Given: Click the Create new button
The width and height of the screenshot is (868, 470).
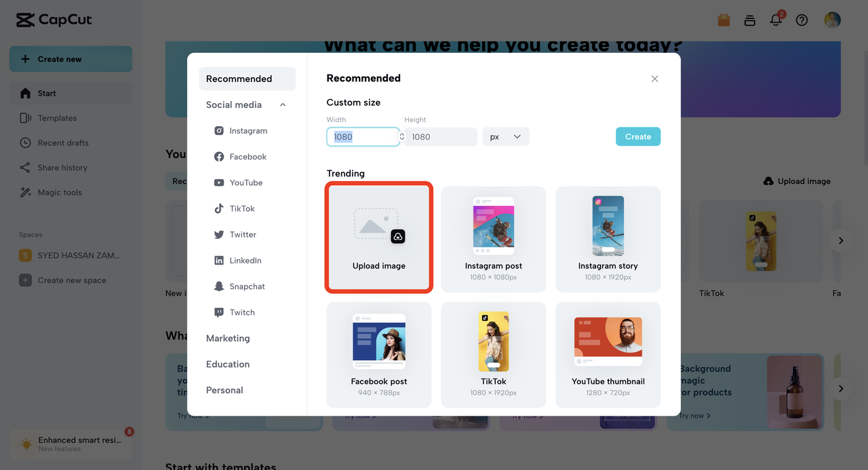Looking at the screenshot, I should [x=71, y=59].
